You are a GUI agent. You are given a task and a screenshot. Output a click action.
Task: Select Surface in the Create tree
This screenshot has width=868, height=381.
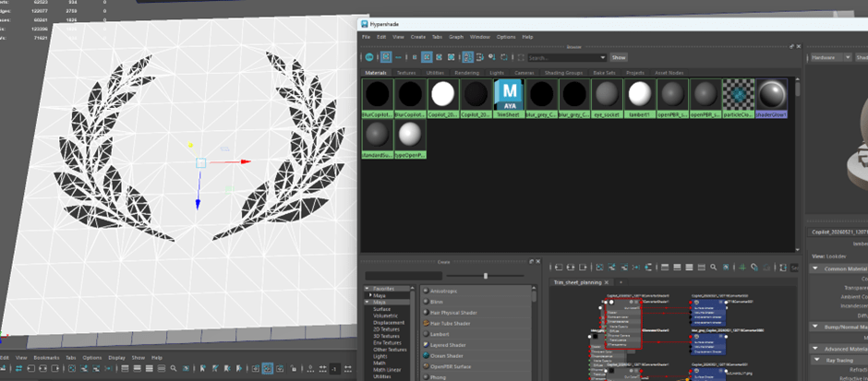tap(382, 309)
